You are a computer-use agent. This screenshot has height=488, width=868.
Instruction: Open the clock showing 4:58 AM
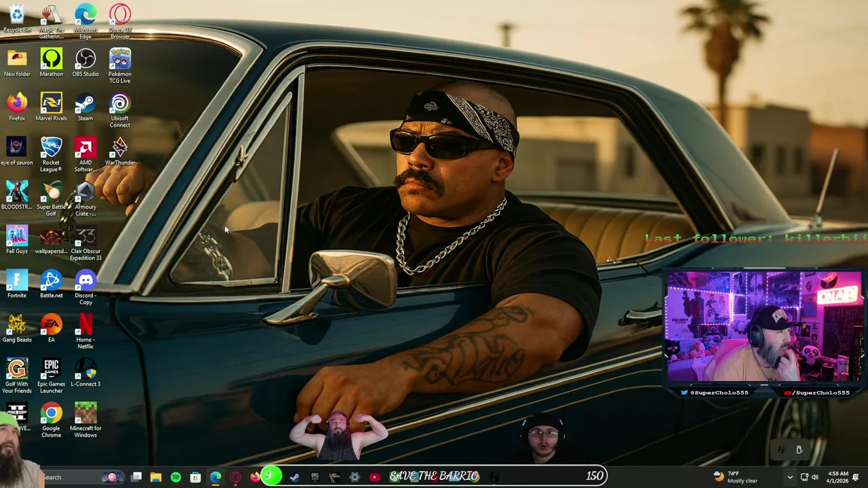pyautogui.click(x=837, y=477)
